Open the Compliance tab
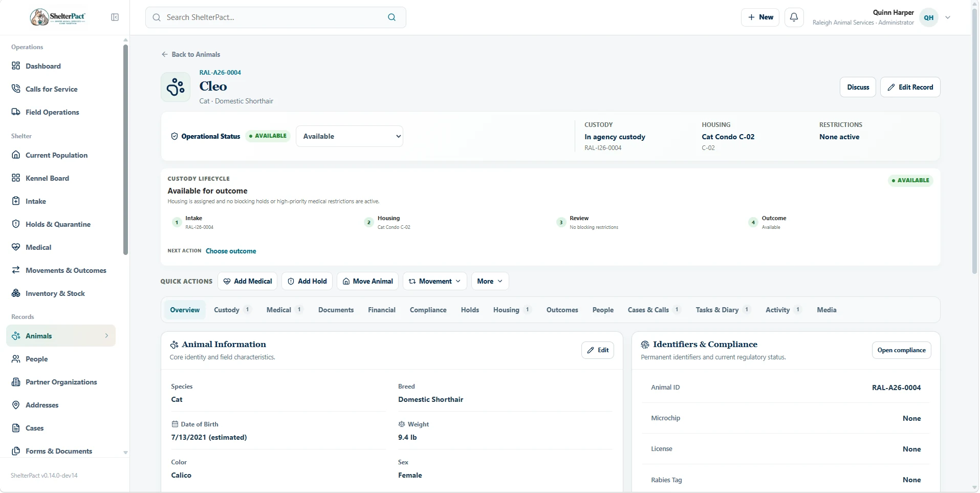 428,310
